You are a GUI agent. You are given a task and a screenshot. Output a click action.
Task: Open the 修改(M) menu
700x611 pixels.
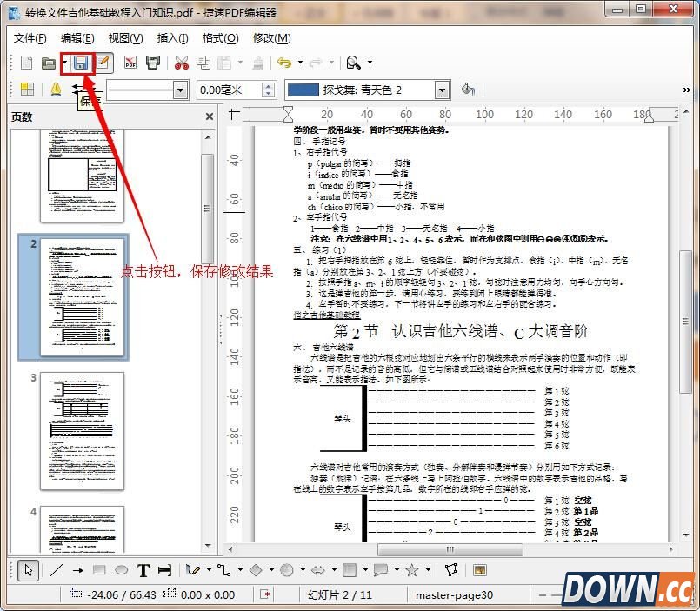(x=274, y=38)
